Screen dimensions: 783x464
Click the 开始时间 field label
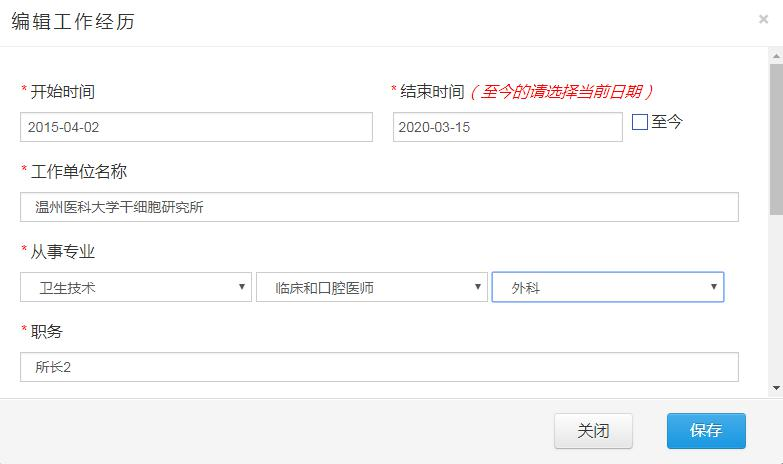tap(62, 91)
